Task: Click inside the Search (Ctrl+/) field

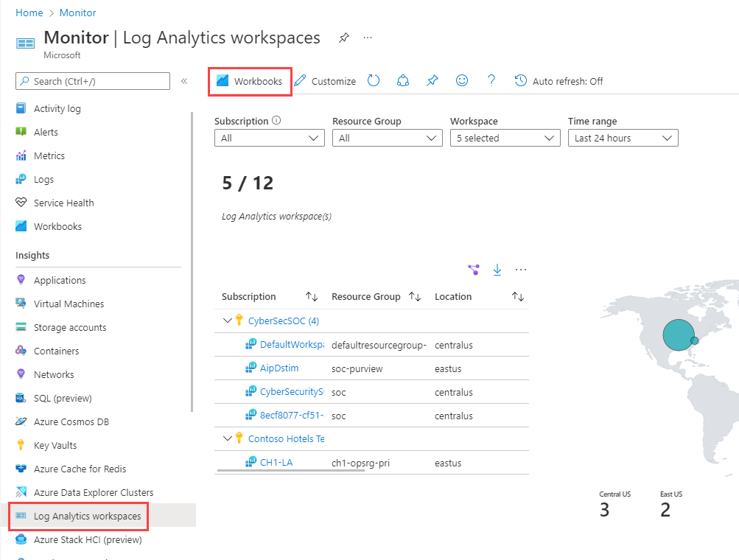Action: [x=92, y=81]
